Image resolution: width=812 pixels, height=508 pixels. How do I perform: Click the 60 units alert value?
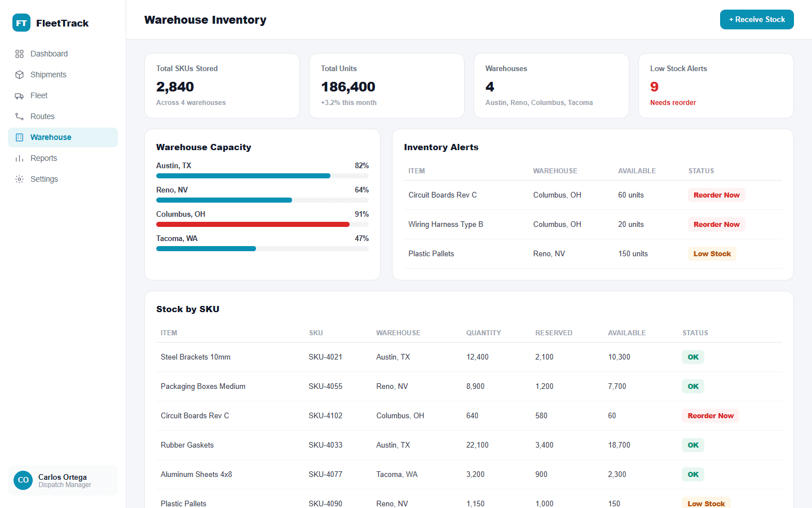[631, 195]
